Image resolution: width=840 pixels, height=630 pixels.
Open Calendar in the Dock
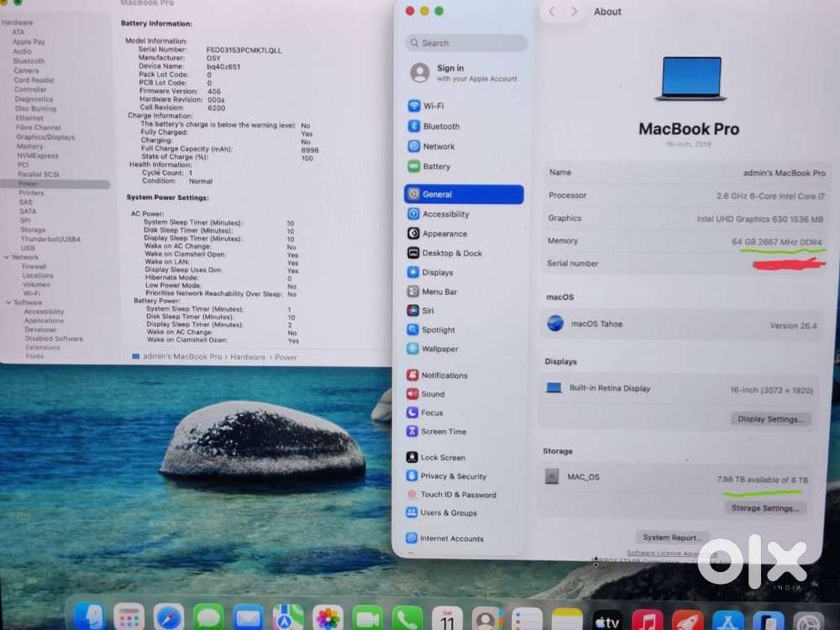(448, 618)
